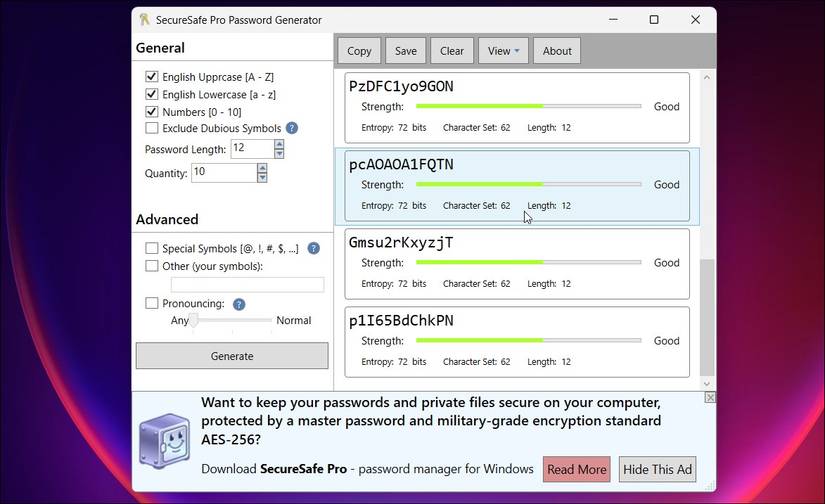The image size is (825, 504).
Task: Click help icon next to Special Symbols
Action: pos(314,248)
